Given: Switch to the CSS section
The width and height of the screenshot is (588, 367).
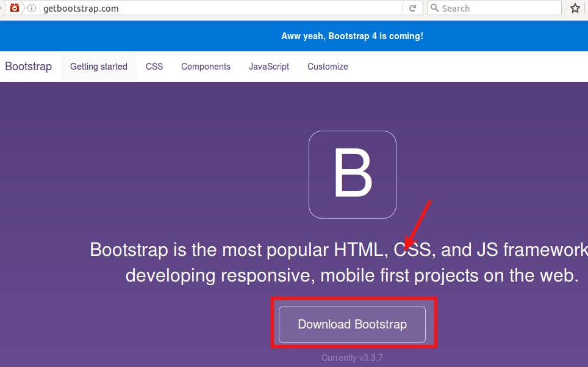Looking at the screenshot, I should coord(154,67).
